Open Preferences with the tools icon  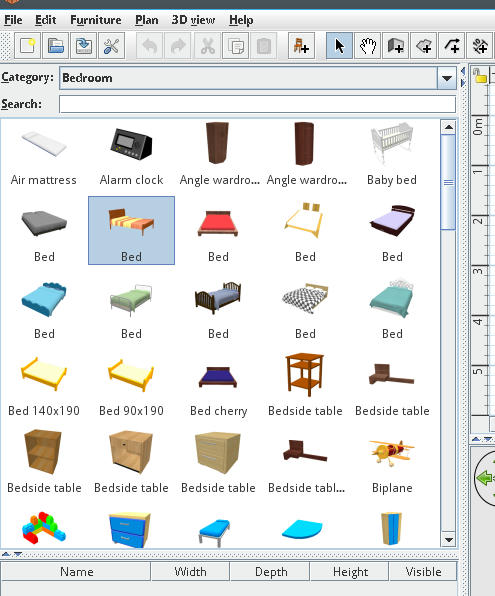(111, 46)
